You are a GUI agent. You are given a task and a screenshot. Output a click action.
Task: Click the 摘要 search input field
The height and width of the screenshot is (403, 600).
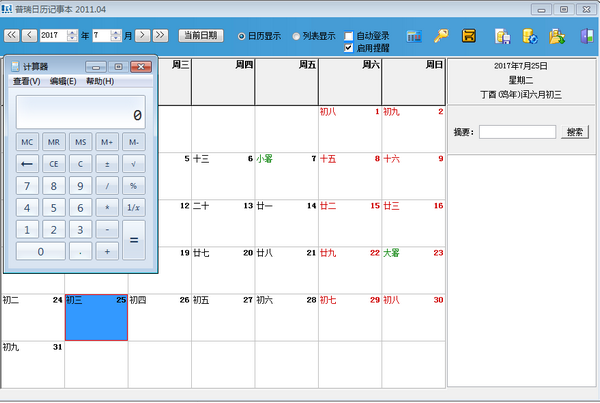(x=517, y=131)
